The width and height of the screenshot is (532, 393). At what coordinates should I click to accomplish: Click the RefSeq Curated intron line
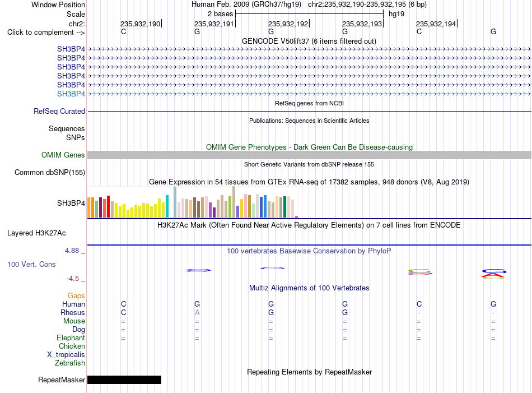coord(309,112)
